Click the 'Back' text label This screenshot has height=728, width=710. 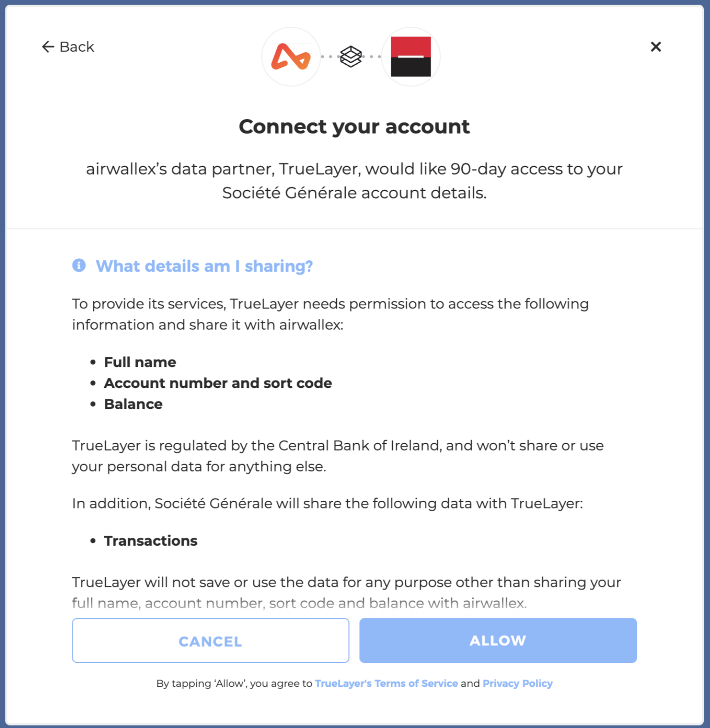[77, 47]
